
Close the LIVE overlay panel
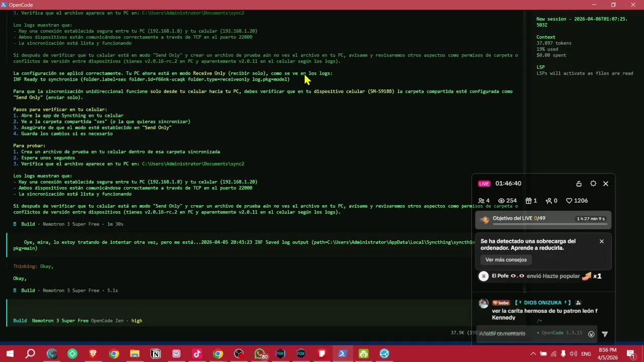[x=606, y=184]
